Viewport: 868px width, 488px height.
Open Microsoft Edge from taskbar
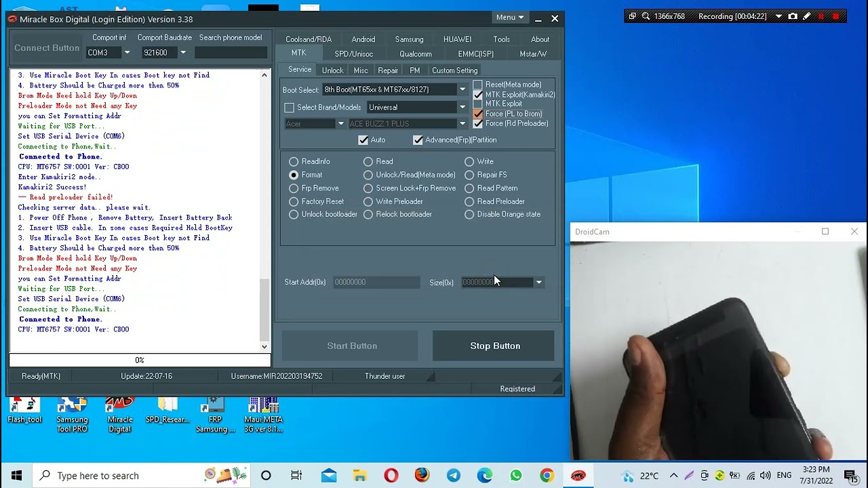(x=484, y=475)
